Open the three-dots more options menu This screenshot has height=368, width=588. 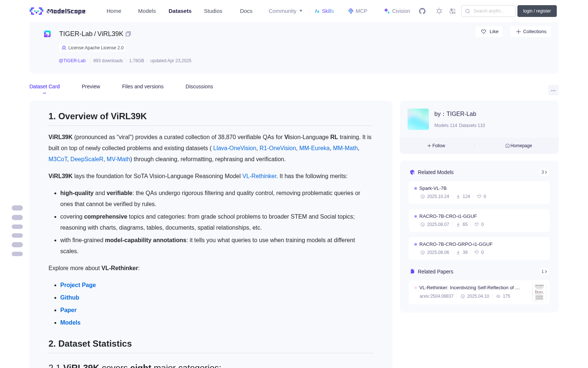pos(553,90)
